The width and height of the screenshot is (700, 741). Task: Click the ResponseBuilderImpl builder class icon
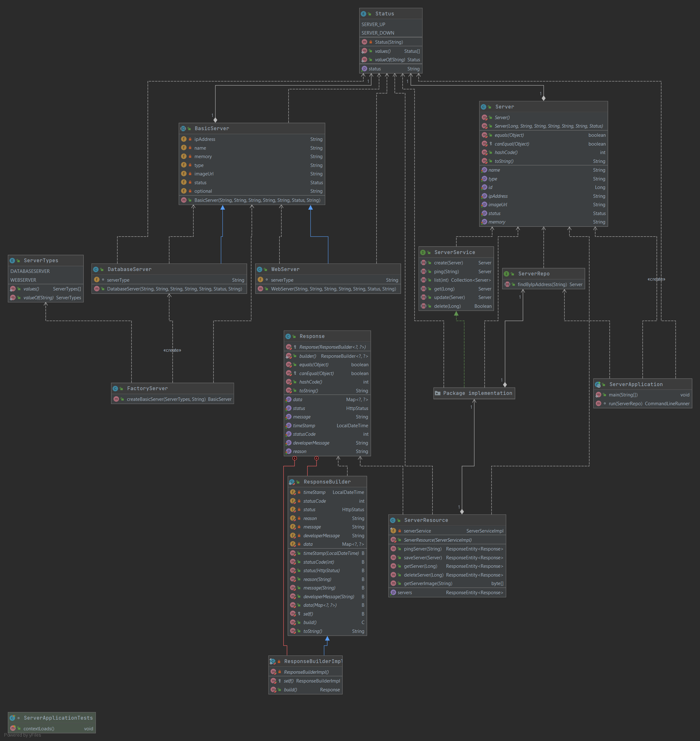click(x=273, y=661)
